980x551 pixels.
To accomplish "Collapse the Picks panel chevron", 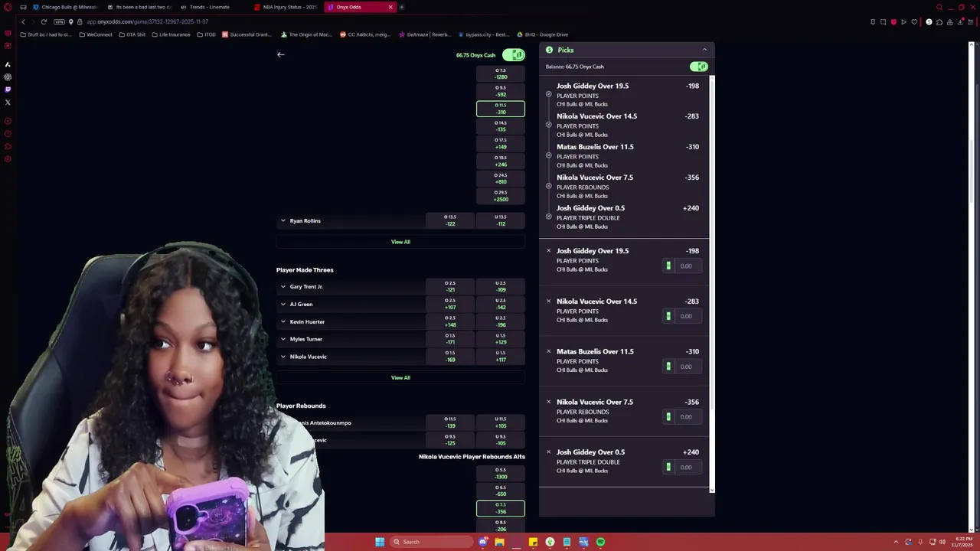I will tap(704, 50).
